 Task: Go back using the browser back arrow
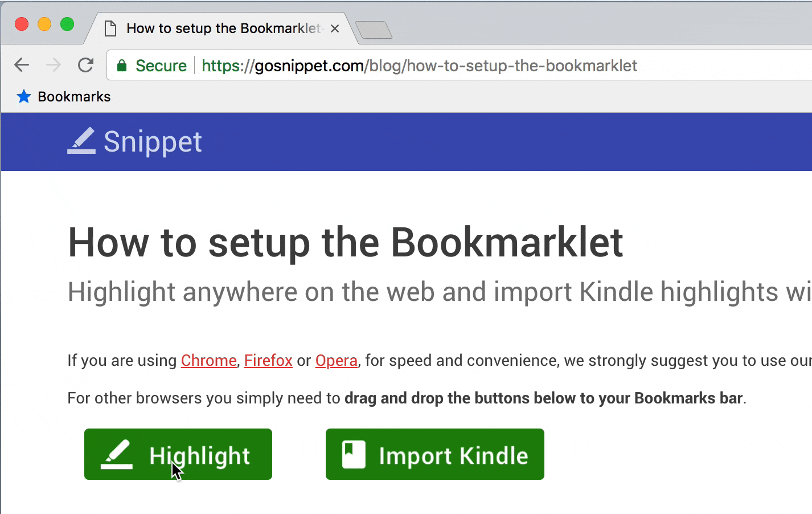pyautogui.click(x=22, y=65)
